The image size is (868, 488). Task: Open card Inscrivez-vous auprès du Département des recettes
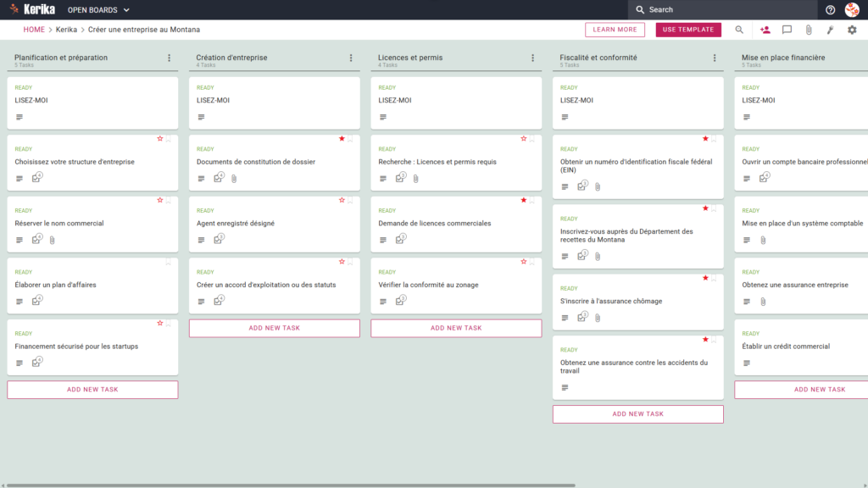tap(637, 237)
